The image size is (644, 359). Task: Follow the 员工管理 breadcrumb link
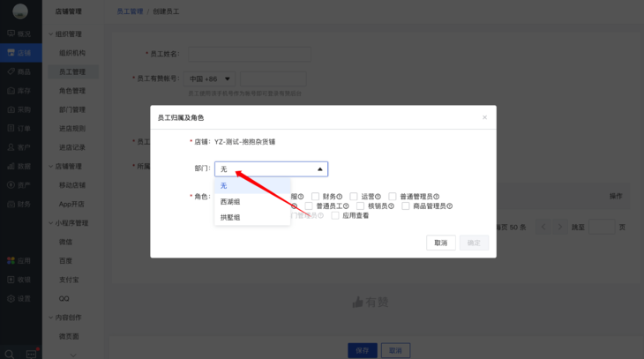click(130, 11)
